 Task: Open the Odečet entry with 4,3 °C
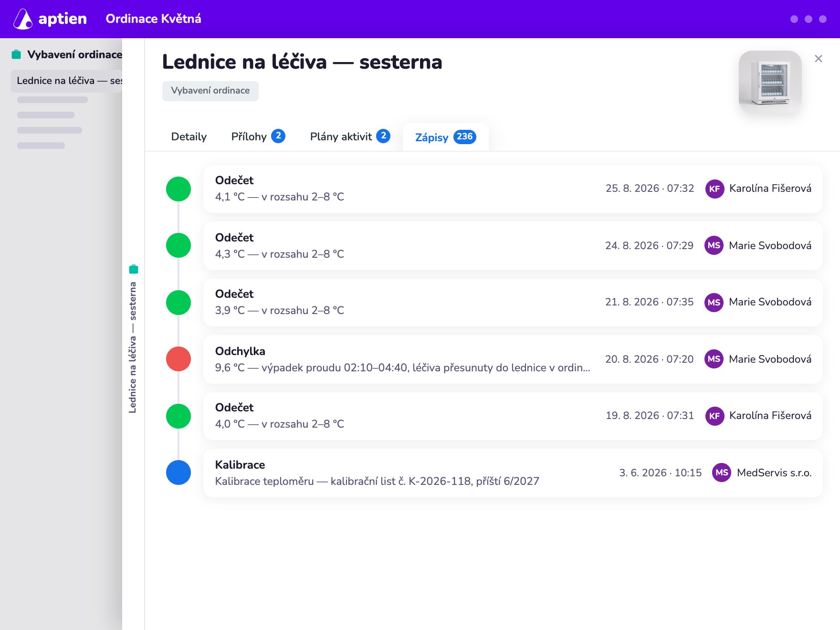(513, 245)
